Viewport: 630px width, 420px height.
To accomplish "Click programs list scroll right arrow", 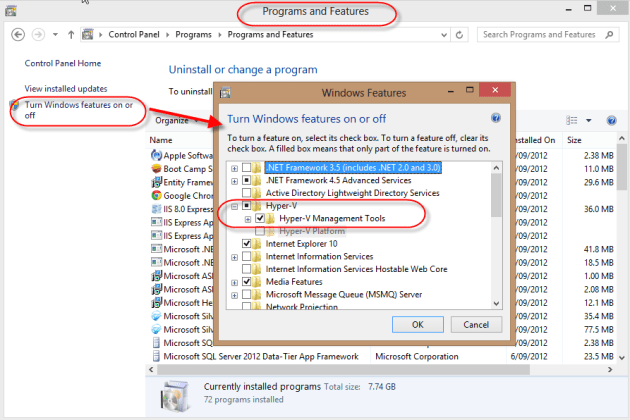I will (x=610, y=370).
